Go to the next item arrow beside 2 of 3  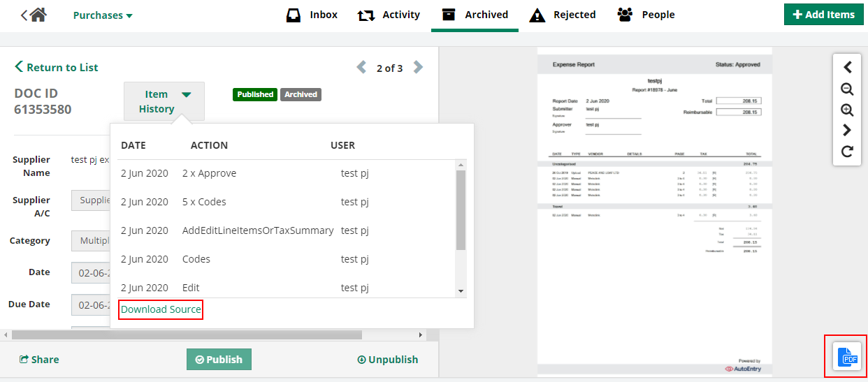[418, 67]
